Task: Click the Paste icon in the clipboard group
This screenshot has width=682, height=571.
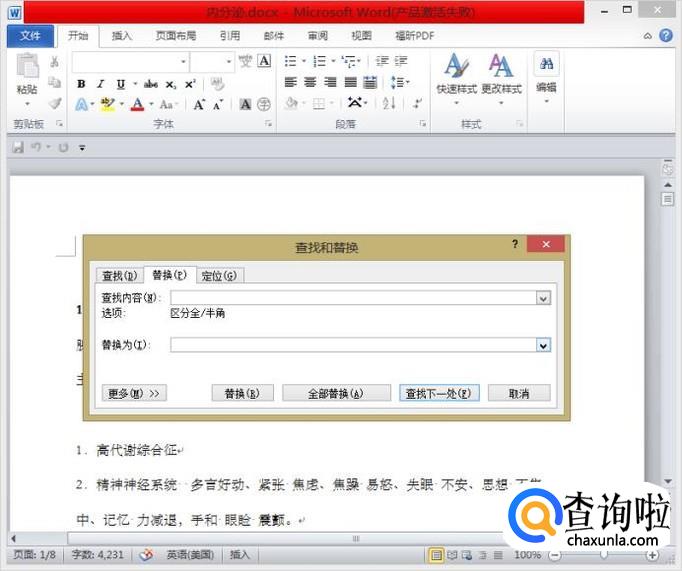Action: [x=27, y=72]
